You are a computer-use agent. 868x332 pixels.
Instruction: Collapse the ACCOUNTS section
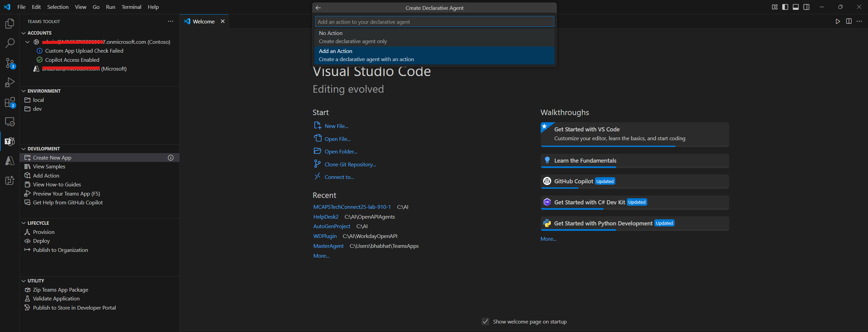24,33
